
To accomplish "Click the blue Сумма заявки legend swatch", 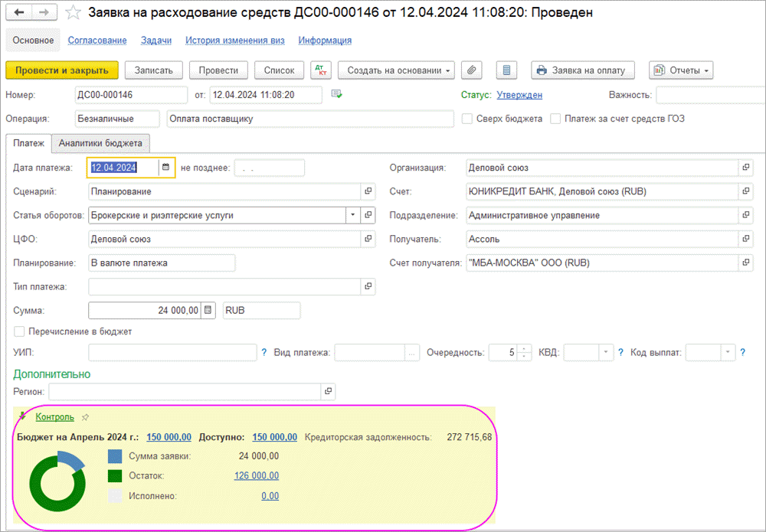I will [x=115, y=456].
